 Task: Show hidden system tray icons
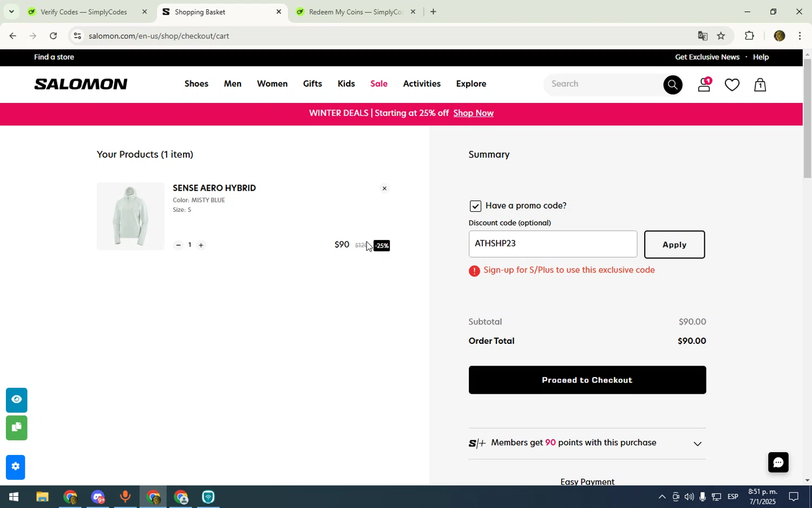(662, 497)
